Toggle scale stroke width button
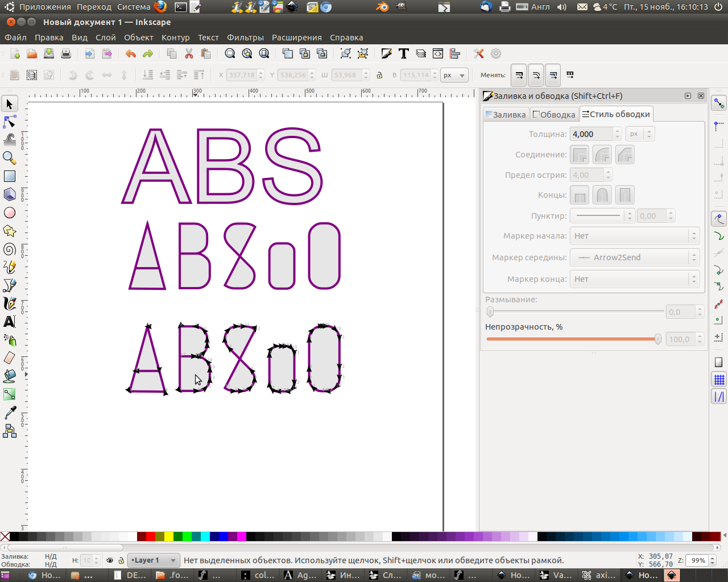The image size is (728, 582). click(518, 75)
